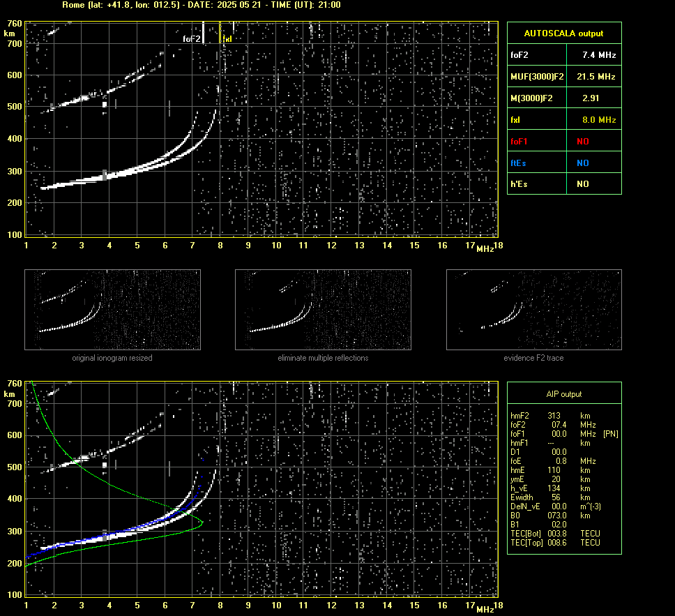Click the 'MUF(3000)F2' row label
The image size is (675, 616).
tap(537, 77)
